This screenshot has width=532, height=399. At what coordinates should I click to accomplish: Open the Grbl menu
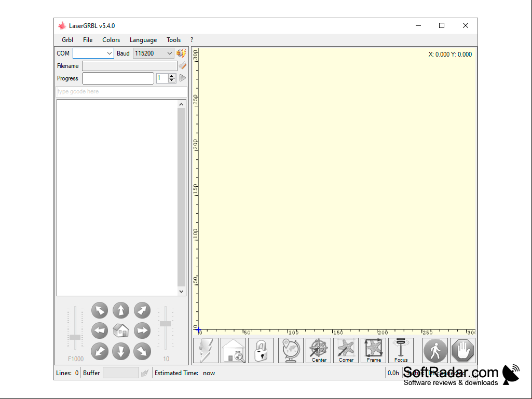click(67, 40)
